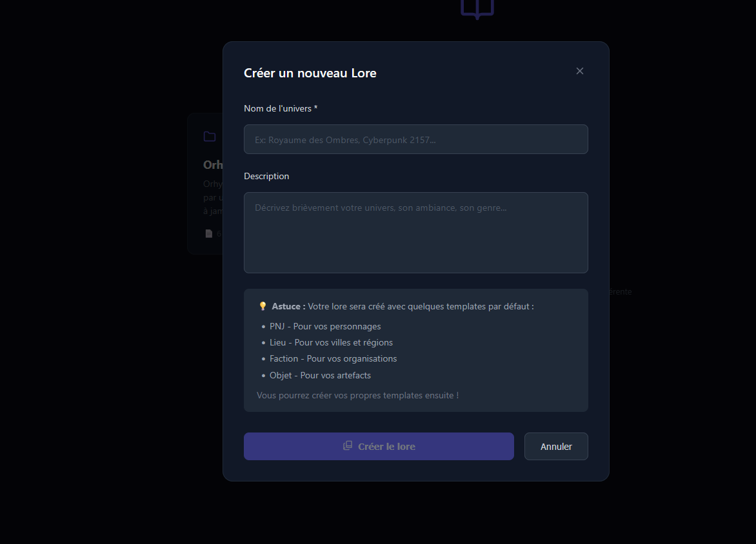
Task: Click the Faction - Pour vos organisations item
Action: tap(333, 358)
